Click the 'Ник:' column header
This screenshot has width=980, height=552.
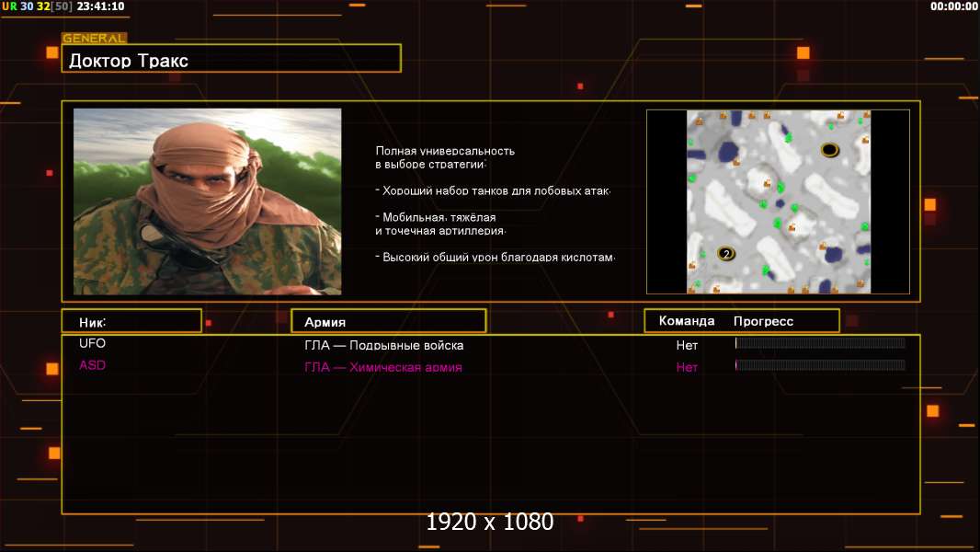(x=131, y=321)
